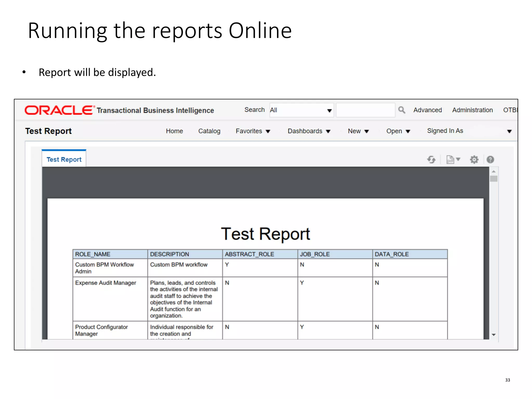Click the DATA_ROLE column header
Viewport: 532px width, 399px height.
point(410,254)
